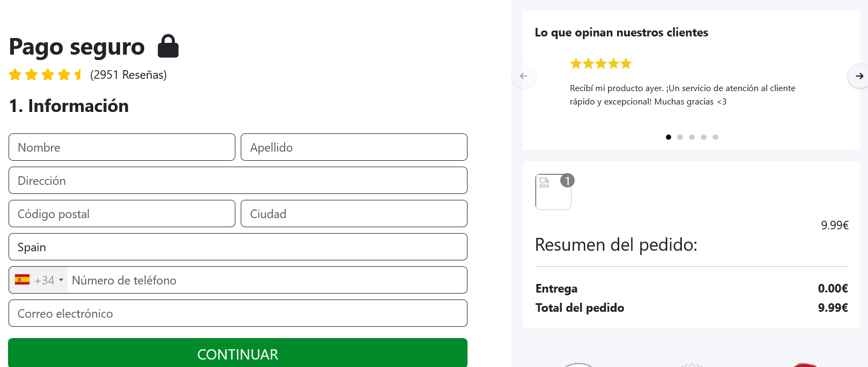Click the Spanish flag icon
The image size is (868, 367).
click(23, 280)
